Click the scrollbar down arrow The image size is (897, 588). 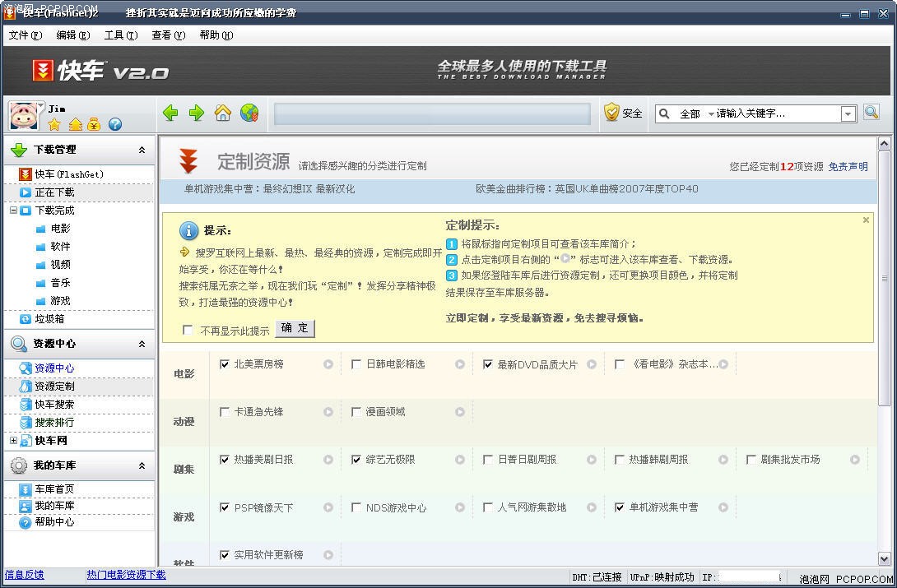point(884,559)
